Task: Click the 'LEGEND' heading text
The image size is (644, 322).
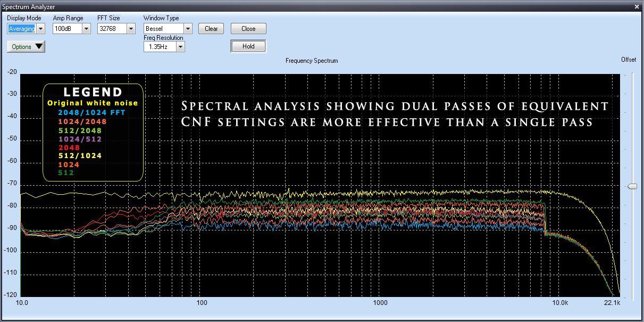Action: click(x=93, y=92)
